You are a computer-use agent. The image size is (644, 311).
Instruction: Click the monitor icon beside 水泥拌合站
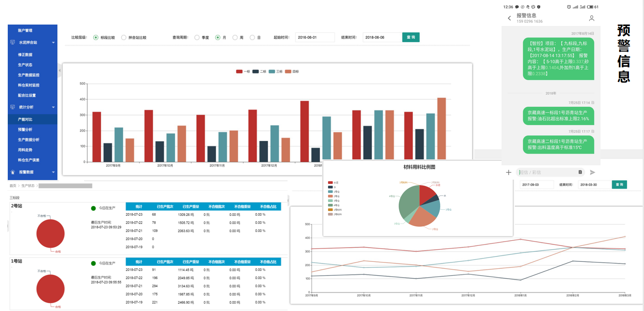12,43
